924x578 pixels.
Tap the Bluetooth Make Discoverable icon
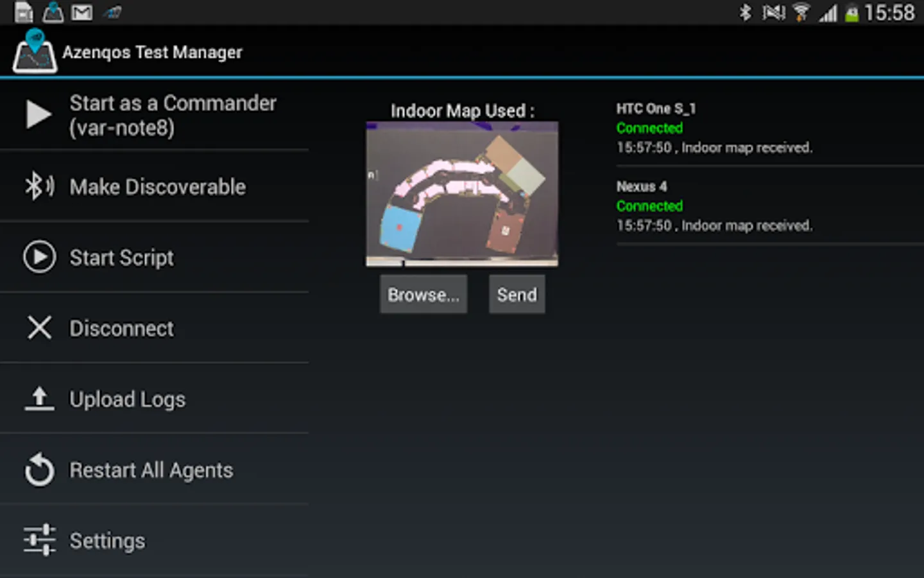click(39, 186)
